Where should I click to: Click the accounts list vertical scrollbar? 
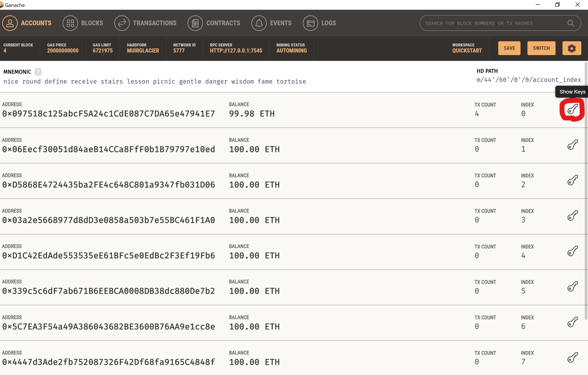click(x=586, y=191)
